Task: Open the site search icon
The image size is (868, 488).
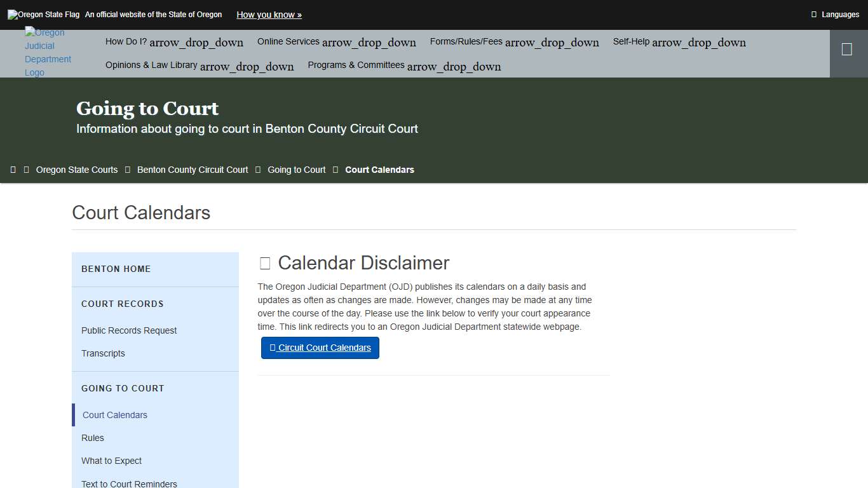Action: point(848,48)
